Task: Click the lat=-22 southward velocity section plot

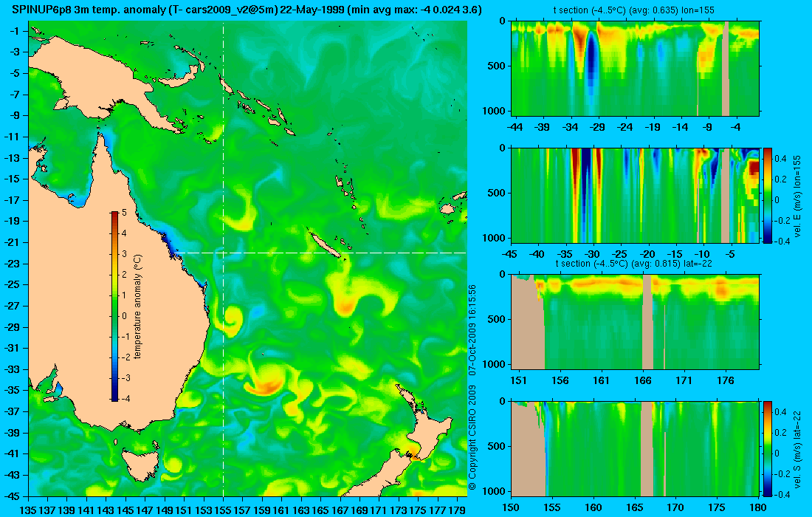Action: [635, 448]
